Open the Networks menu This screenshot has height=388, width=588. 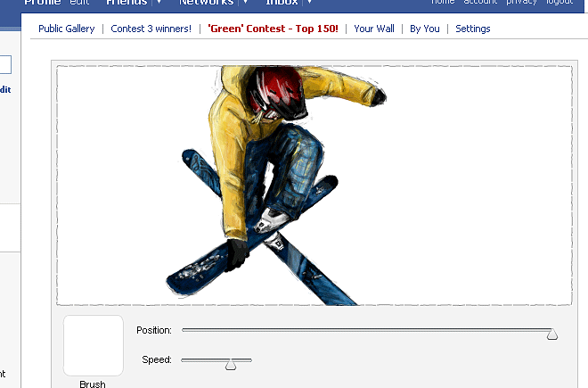pos(206,3)
